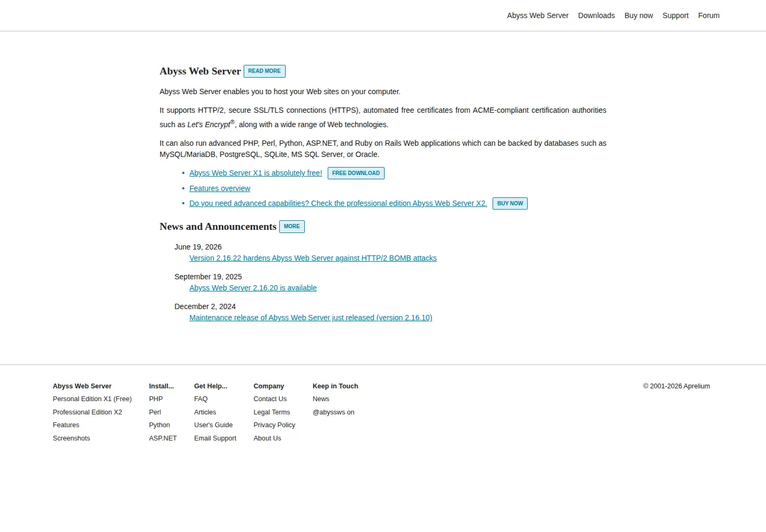Visit the Forum from top navigation

(709, 15)
